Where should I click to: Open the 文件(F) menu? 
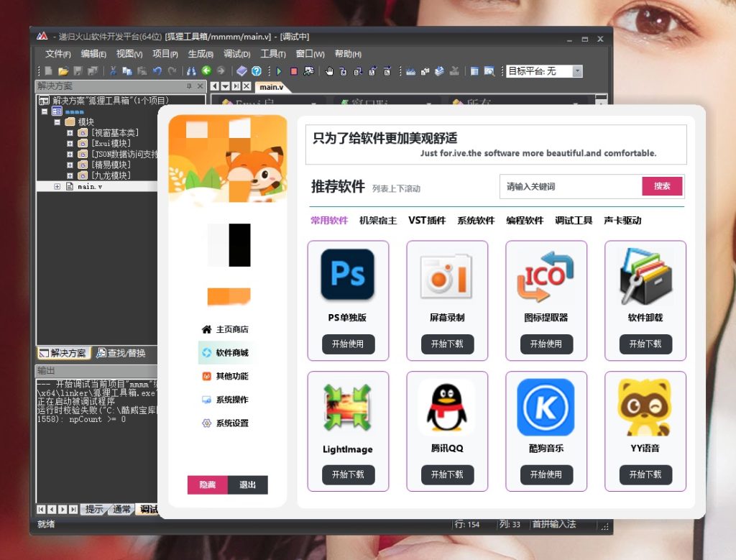[x=57, y=54]
